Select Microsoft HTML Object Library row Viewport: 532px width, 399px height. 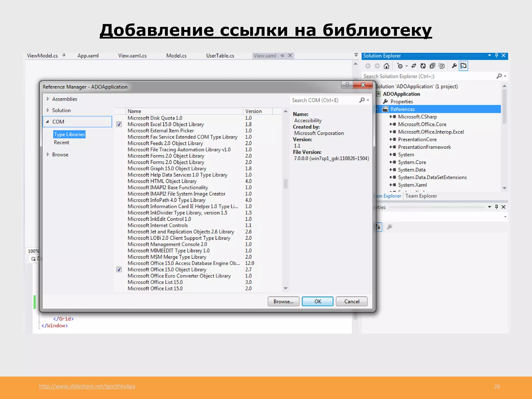pos(198,181)
